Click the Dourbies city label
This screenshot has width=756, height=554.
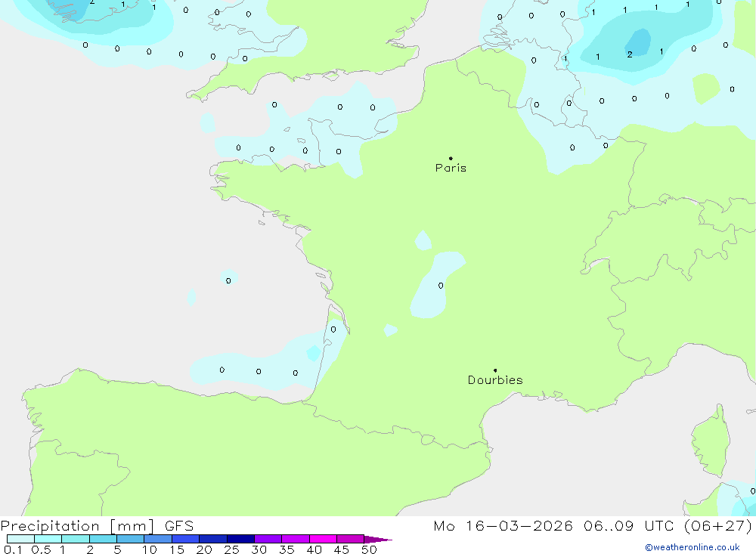tap(495, 380)
